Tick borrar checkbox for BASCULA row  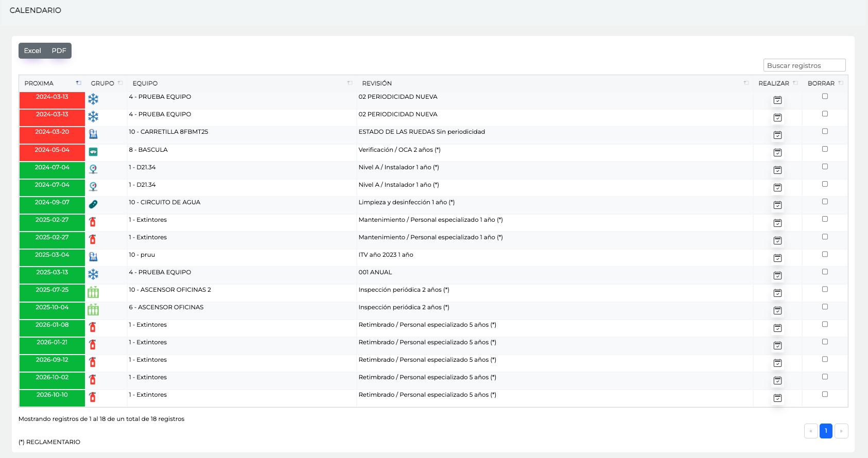click(825, 149)
